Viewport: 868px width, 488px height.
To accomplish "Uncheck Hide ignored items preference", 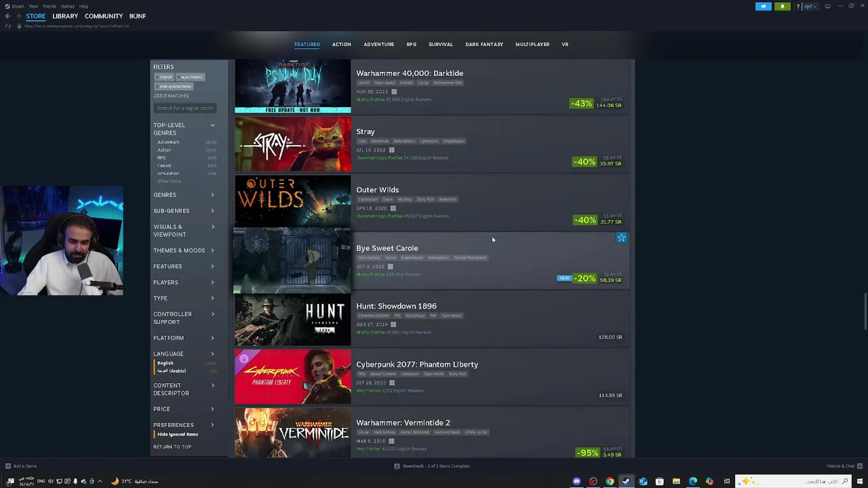I will (178, 434).
